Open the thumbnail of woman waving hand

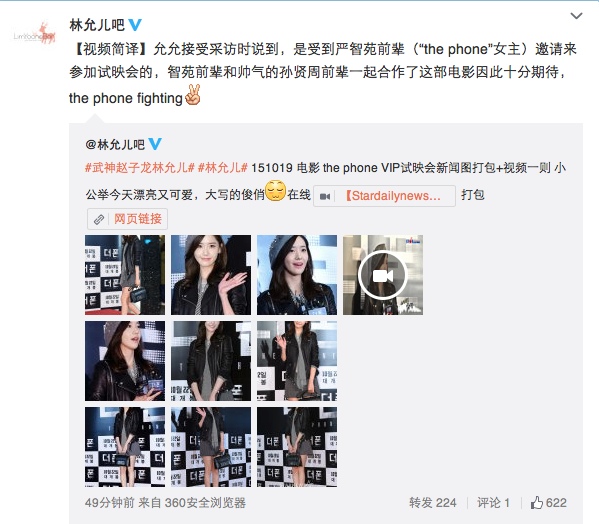click(x=211, y=275)
